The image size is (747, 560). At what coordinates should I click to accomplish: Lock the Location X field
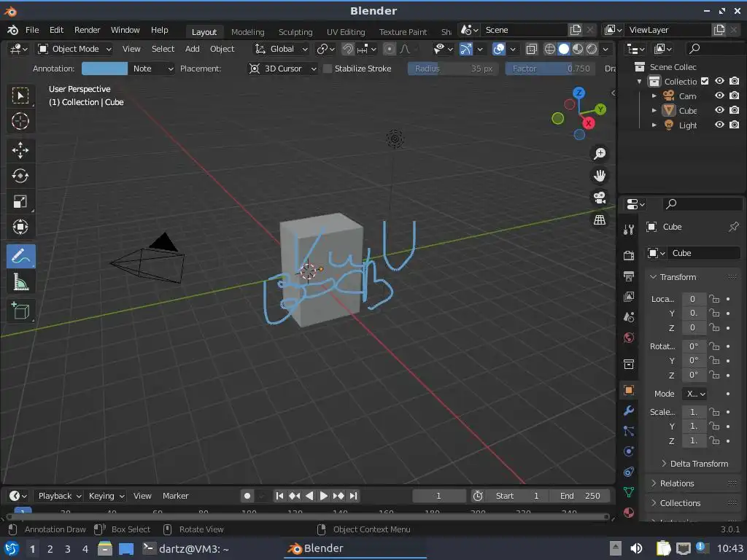click(x=713, y=299)
